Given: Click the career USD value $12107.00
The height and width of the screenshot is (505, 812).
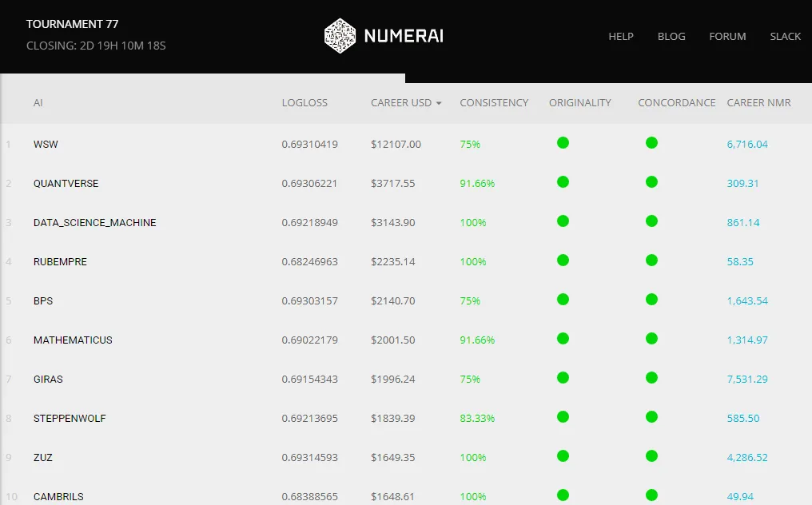Looking at the screenshot, I should [396, 145].
